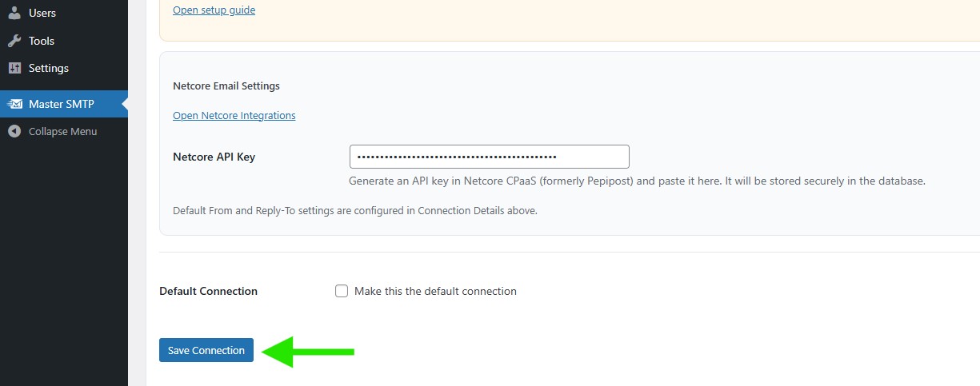Click the 'Netcore API Key' field label
Screen dimensions: 980x386
click(x=214, y=157)
